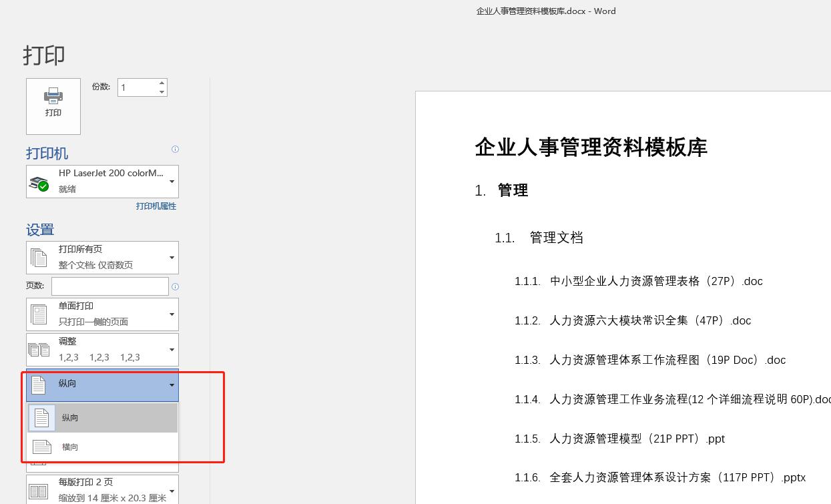Screen dimensions: 831x504
Task: Click the info icon beside 打印机 heading
Action: (x=175, y=149)
